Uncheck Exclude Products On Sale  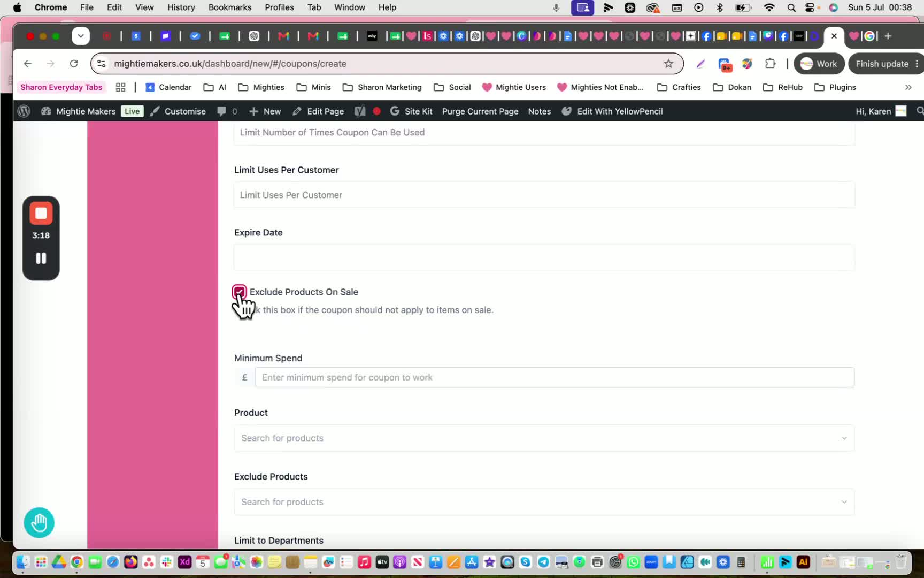(239, 292)
